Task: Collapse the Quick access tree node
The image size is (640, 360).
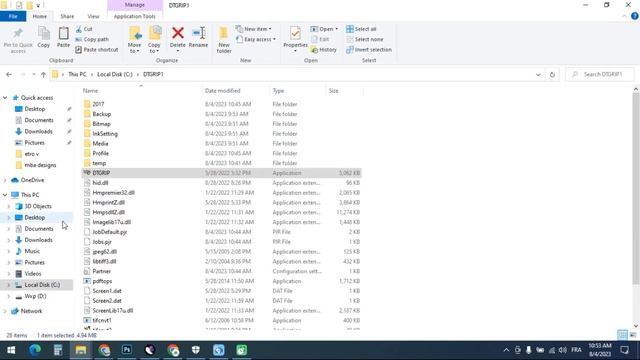Action: [5, 98]
